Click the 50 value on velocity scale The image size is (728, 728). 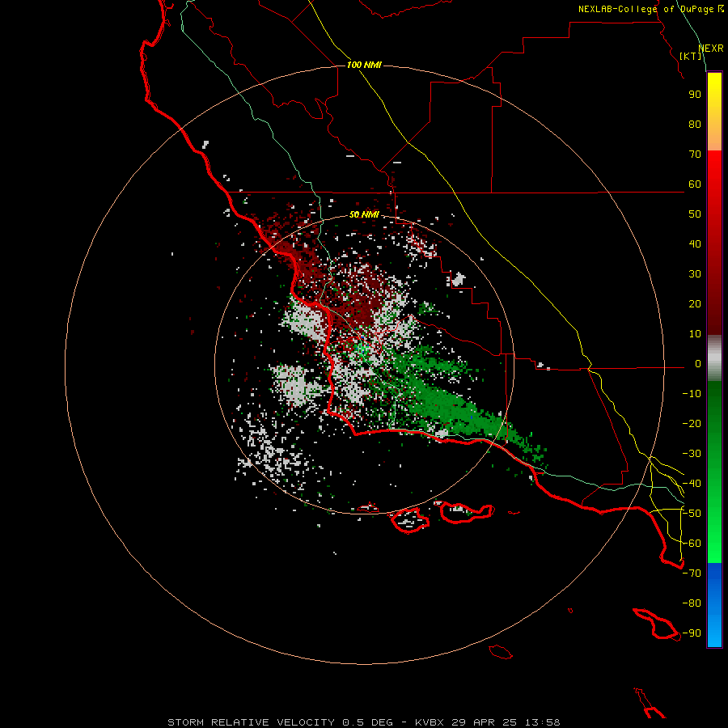[695, 214]
